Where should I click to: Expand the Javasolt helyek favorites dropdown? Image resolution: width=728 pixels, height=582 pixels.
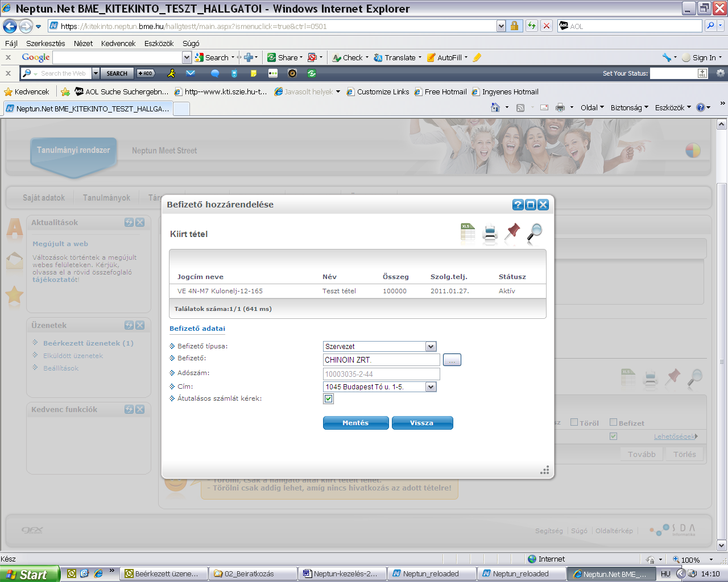tap(338, 92)
